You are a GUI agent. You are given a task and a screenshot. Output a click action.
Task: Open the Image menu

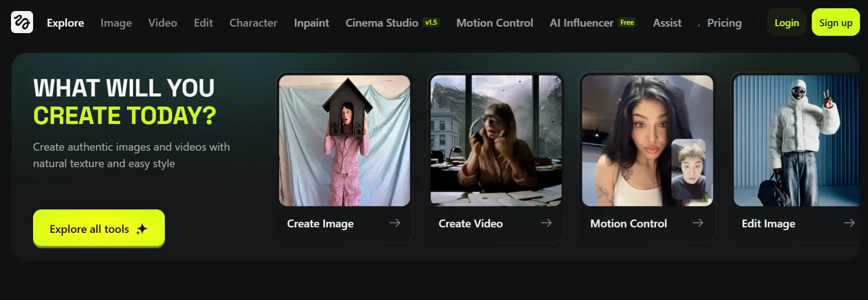coord(116,23)
